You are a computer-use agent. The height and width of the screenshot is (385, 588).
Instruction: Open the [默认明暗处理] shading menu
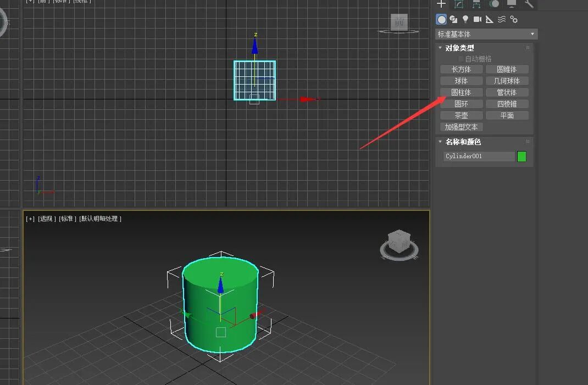100,219
